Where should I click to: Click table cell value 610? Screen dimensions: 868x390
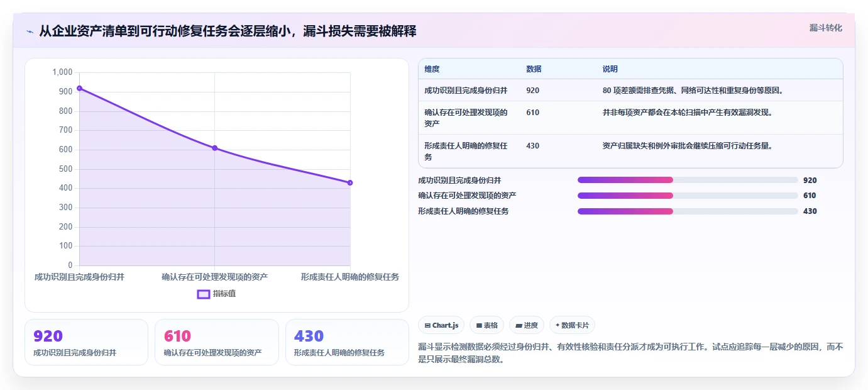coord(532,113)
